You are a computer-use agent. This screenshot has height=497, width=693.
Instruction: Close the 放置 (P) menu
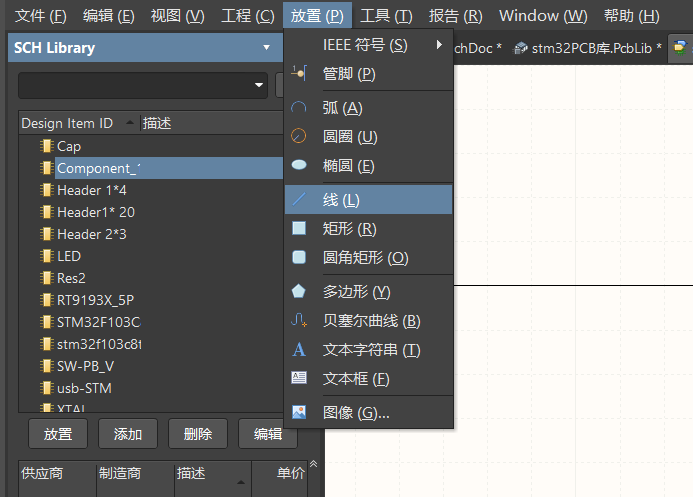point(317,16)
